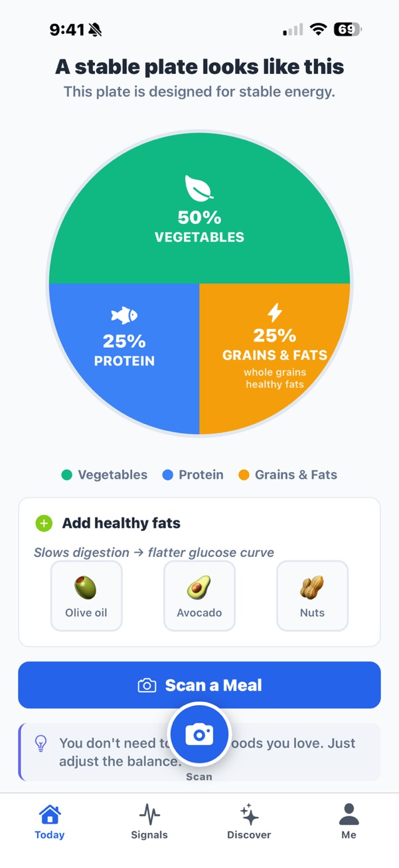
Task: Tap the silent bell icon near the clock
Action: (95, 30)
